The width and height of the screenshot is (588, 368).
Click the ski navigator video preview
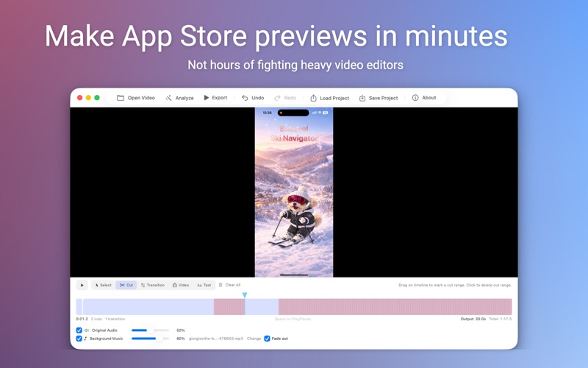point(294,192)
